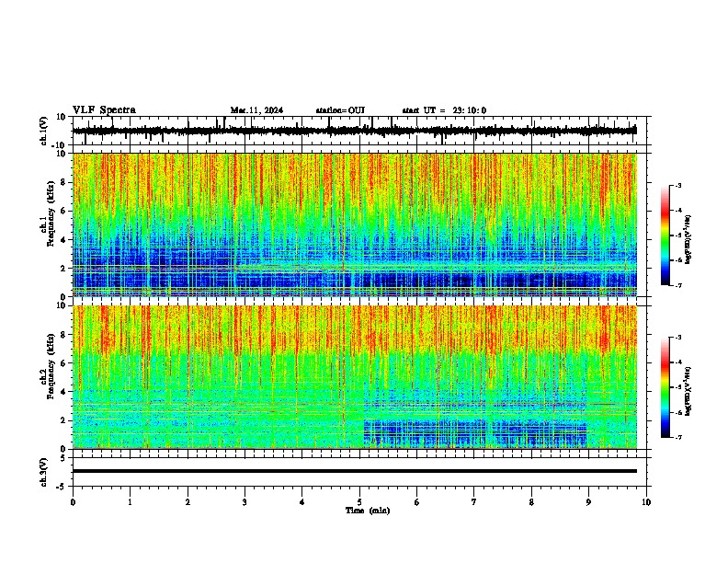Click the "-3" label on ch.1 color scale
This screenshot has width=728, height=563.
(677, 185)
